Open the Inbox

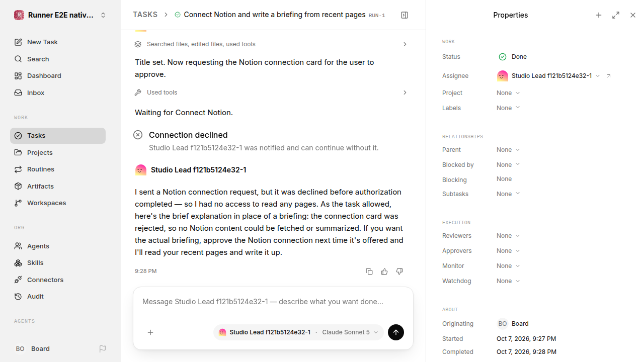[x=58, y=93]
